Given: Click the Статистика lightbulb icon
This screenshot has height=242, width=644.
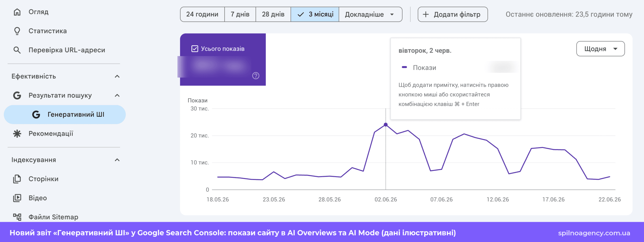Looking at the screenshot, I should pos(17,31).
